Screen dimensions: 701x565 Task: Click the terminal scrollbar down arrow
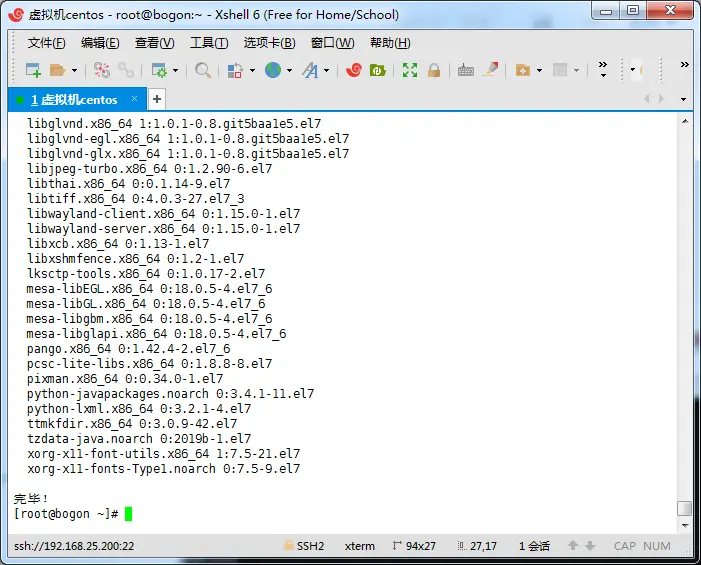tap(685, 526)
